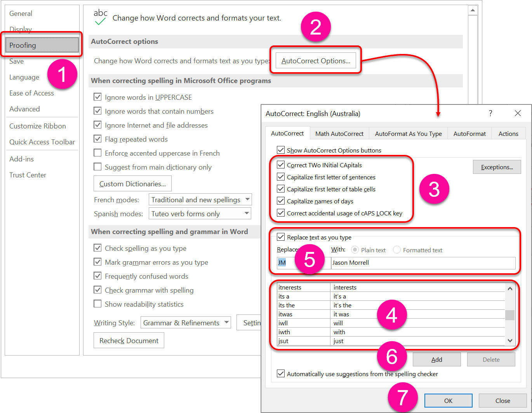Select the jsut entry in list

pos(391,341)
